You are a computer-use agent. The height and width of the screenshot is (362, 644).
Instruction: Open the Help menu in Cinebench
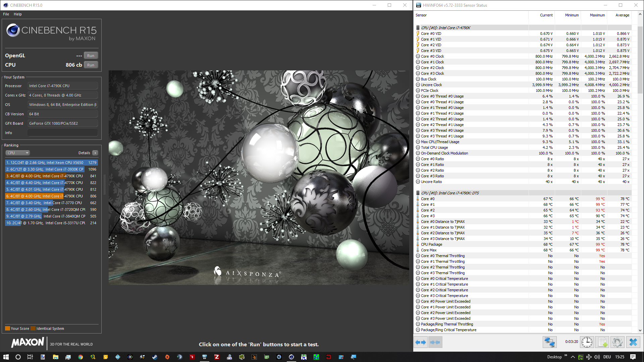(18, 14)
